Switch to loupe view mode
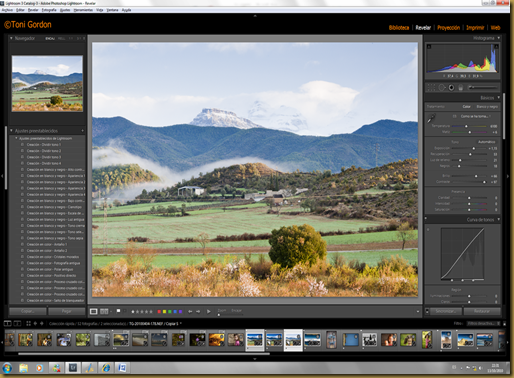The image size is (514, 378). click(93, 311)
